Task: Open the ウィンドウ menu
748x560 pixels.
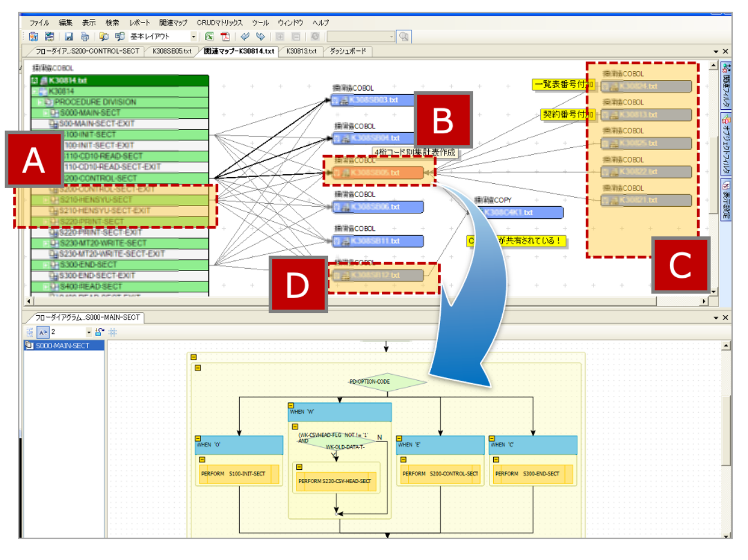Action: pyautogui.click(x=291, y=23)
